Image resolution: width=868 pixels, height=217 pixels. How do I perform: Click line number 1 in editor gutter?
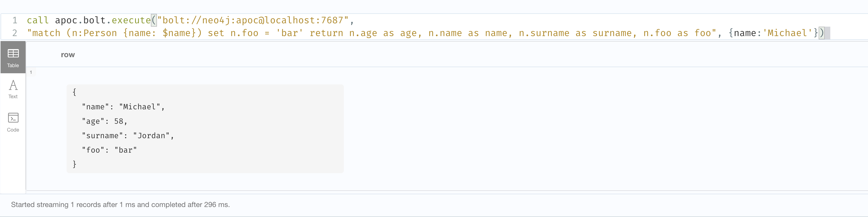click(15, 20)
